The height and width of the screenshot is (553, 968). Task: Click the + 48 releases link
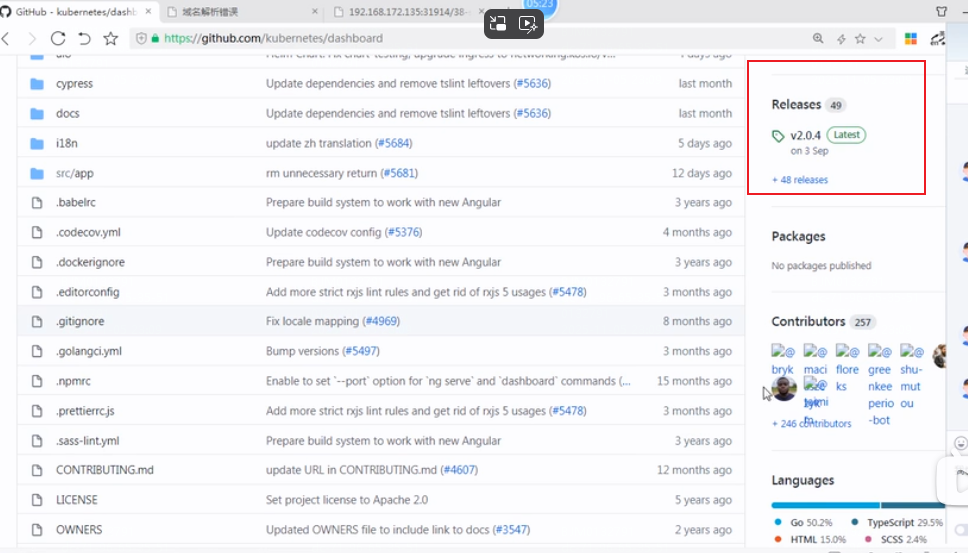(x=799, y=180)
